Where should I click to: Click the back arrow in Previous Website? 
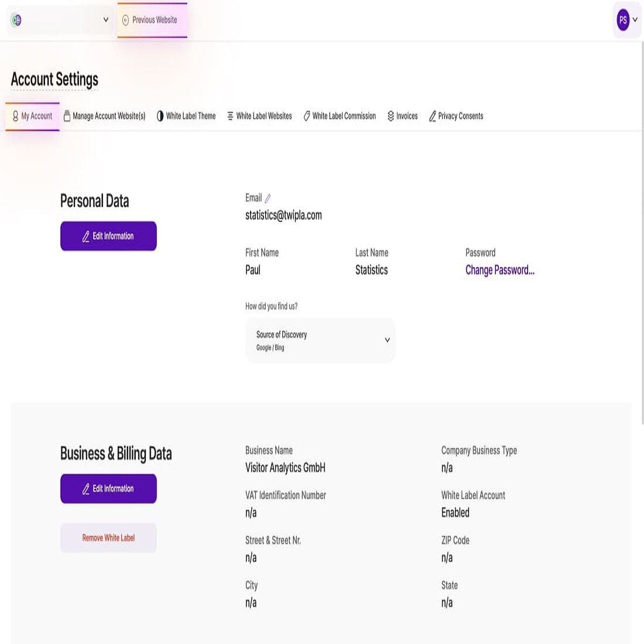125,19
